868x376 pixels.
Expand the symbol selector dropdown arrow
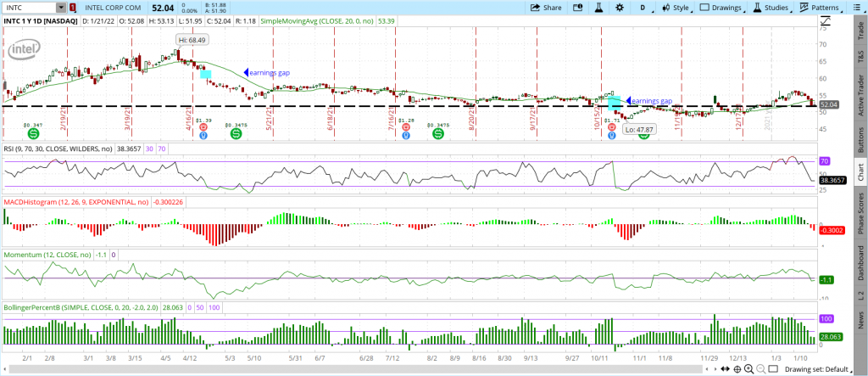click(x=61, y=8)
